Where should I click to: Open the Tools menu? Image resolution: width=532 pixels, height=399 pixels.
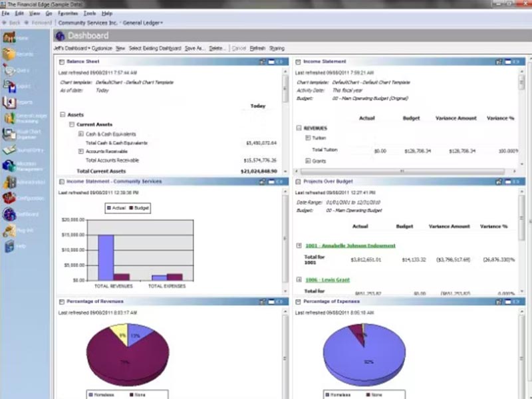(x=90, y=13)
